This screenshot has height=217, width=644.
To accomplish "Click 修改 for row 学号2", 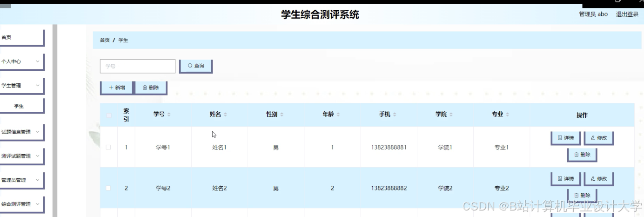I will (599, 179).
